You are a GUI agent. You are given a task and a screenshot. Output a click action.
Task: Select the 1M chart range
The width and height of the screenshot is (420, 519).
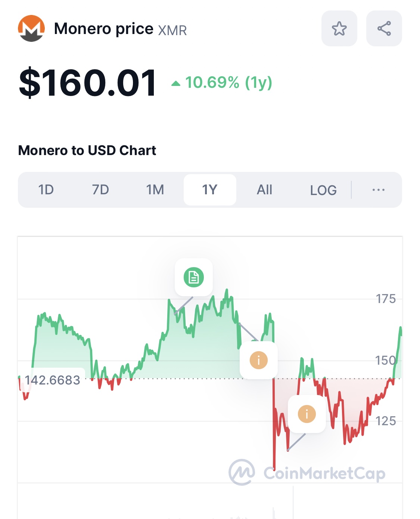(155, 190)
